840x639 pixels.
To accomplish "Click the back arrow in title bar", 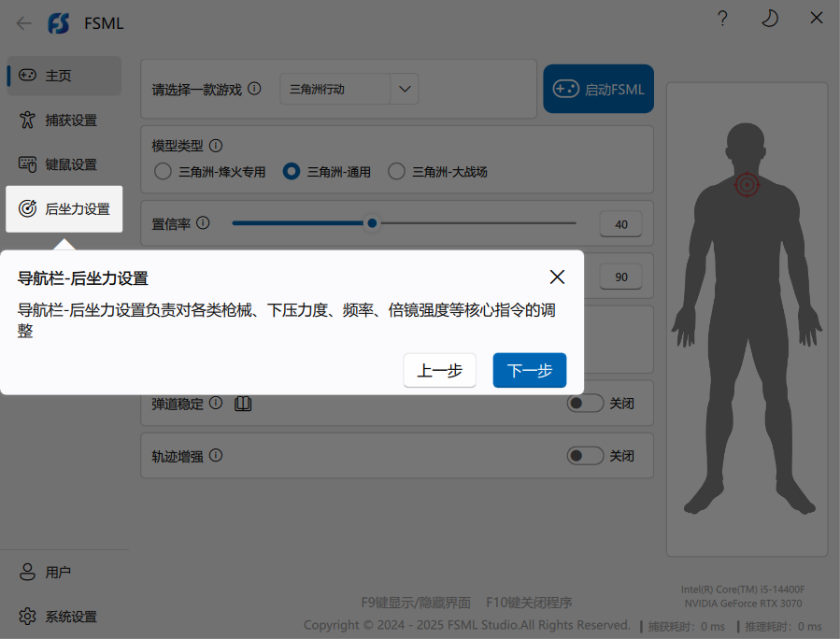I will point(24,23).
